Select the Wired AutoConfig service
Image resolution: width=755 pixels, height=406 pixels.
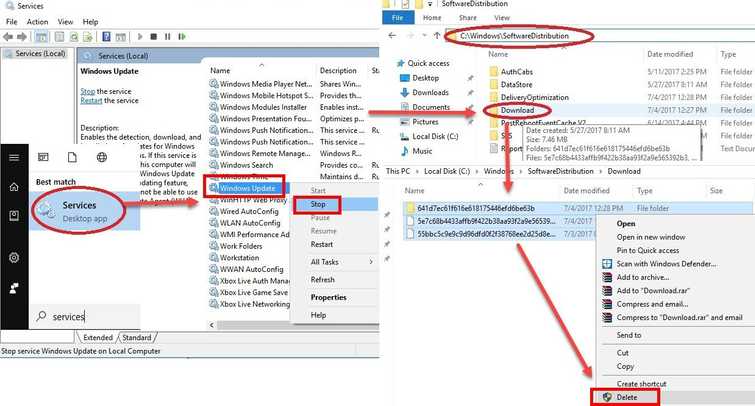point(244,211)
